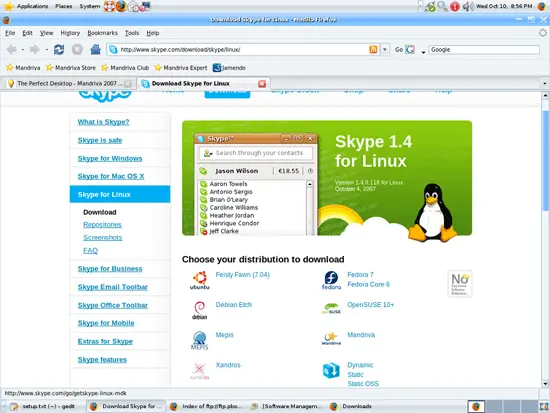Image resolution: width=550 pixels, height=413 pixels.
Task: Click the Debian swirl logo
Action: click(200, 310)
